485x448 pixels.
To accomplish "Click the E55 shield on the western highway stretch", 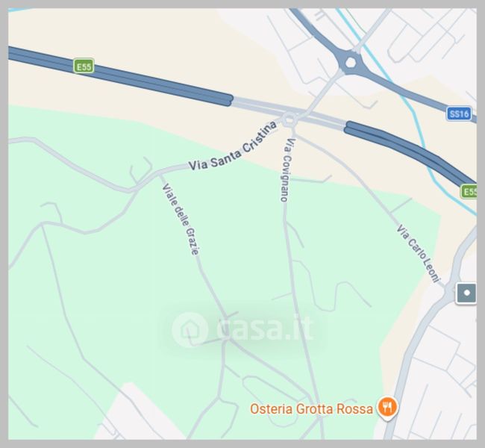I will (x=84, y=66).
